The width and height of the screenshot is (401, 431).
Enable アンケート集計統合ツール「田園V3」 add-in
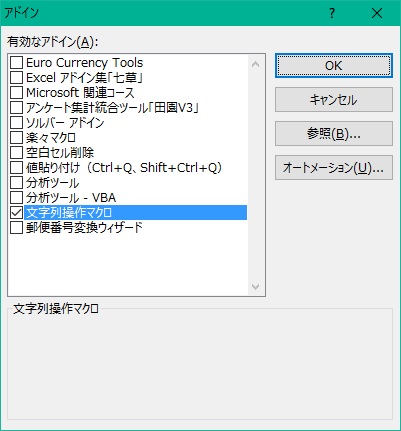point(16,108)
